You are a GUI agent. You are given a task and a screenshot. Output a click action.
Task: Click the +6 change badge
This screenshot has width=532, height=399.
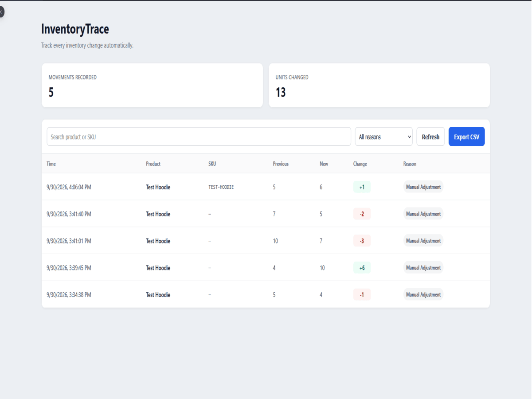coord(362,268)
